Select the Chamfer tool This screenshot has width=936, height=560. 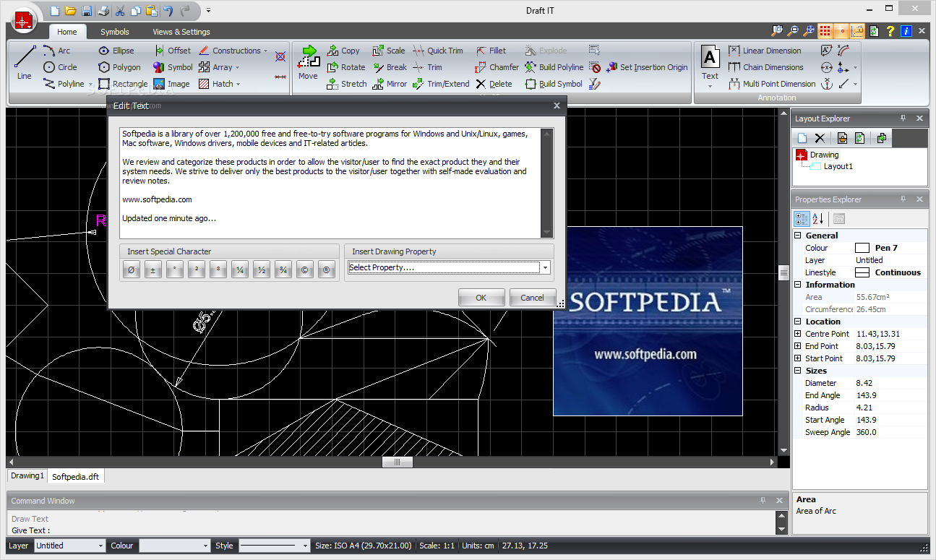click(x=497, y=67)
